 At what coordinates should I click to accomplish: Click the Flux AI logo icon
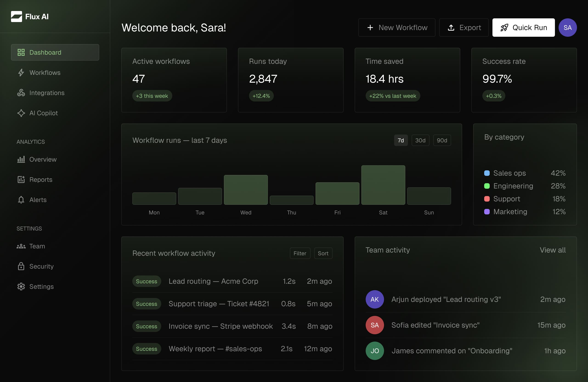[16, 17]
